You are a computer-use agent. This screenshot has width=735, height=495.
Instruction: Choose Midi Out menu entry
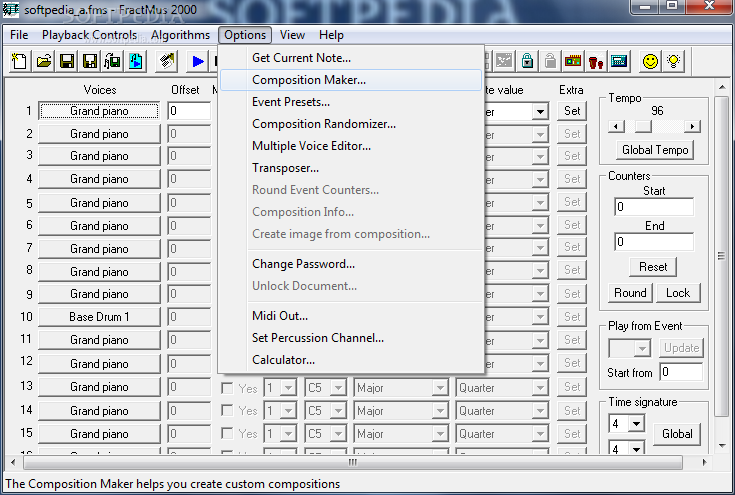pyautogui.click(x=351, y=316)
